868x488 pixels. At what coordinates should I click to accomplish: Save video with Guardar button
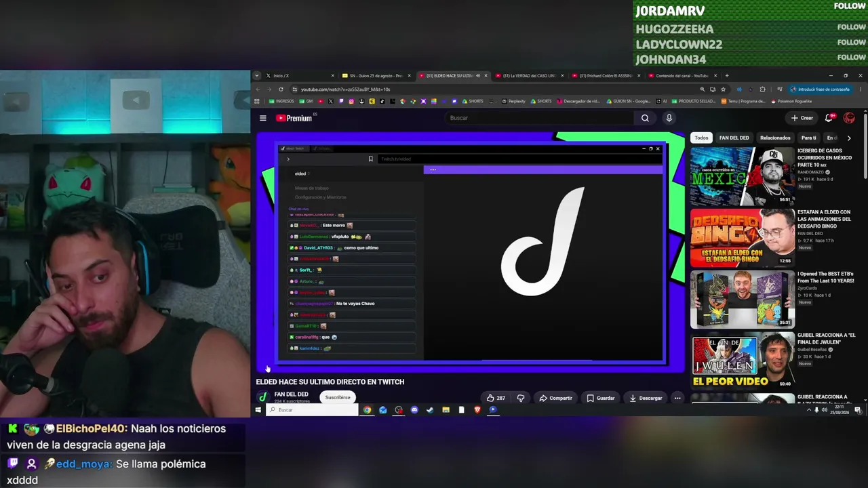pos(601,398)
